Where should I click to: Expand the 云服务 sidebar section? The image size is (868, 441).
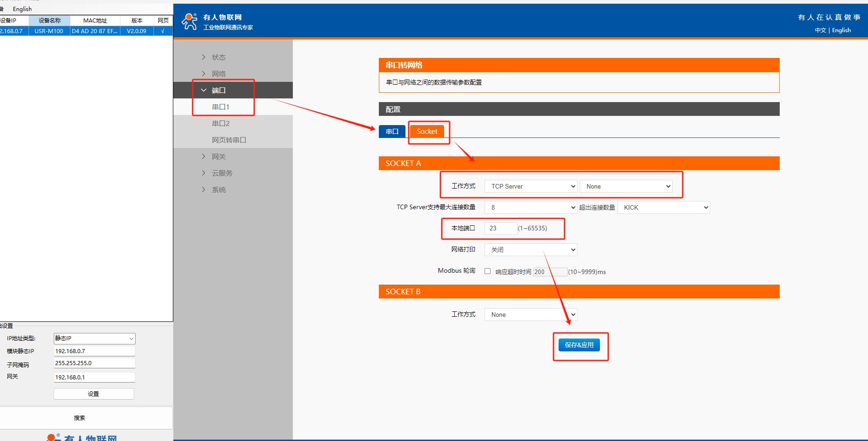click(222, 173)
